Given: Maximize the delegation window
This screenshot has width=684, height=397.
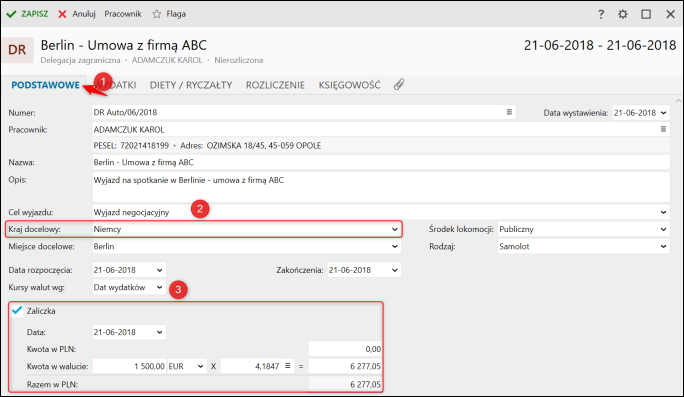Looking at the screenshot, I should click(x=646, y=14).
